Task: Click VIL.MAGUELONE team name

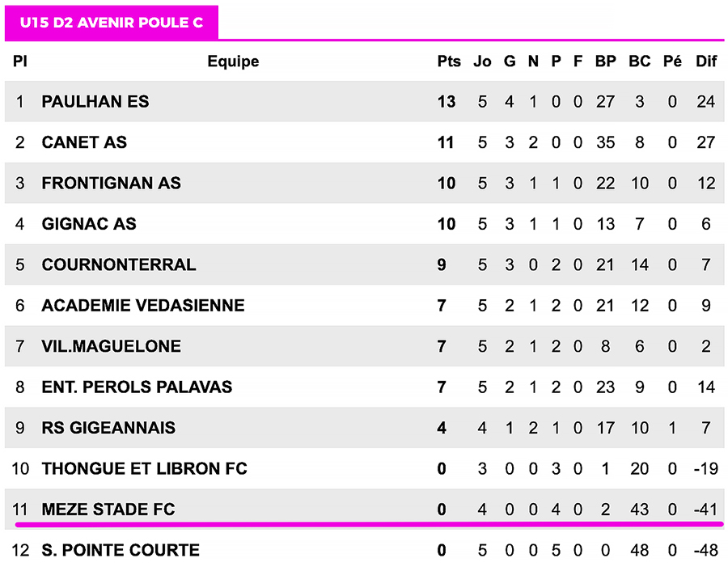Action: click(x=112, y=346)
